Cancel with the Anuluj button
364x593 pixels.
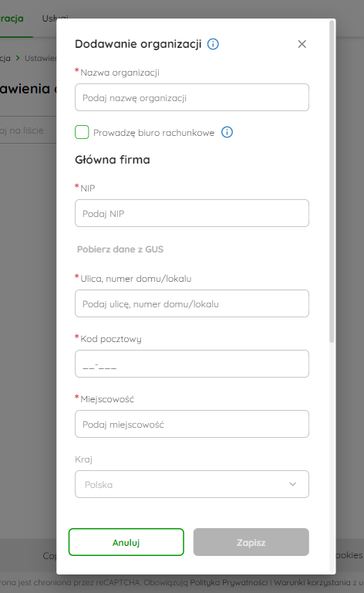point(126,542)
